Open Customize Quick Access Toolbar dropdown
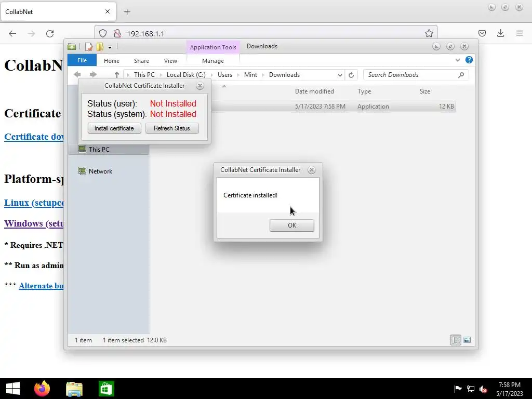Viewport: 532px width, 399px height. tap(110, 47)
